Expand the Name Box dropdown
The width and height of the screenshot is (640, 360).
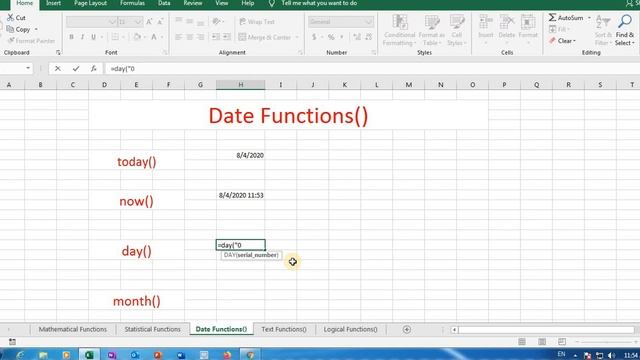point(28,68)
